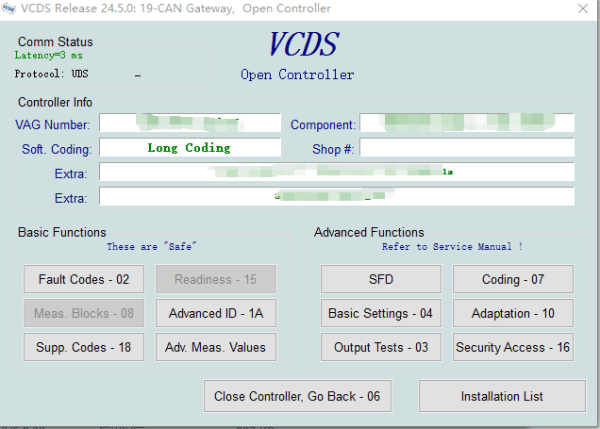Click the 'These are "Safe"' note
Viewport: 600px width, 429px height.
tap(152, 246)
